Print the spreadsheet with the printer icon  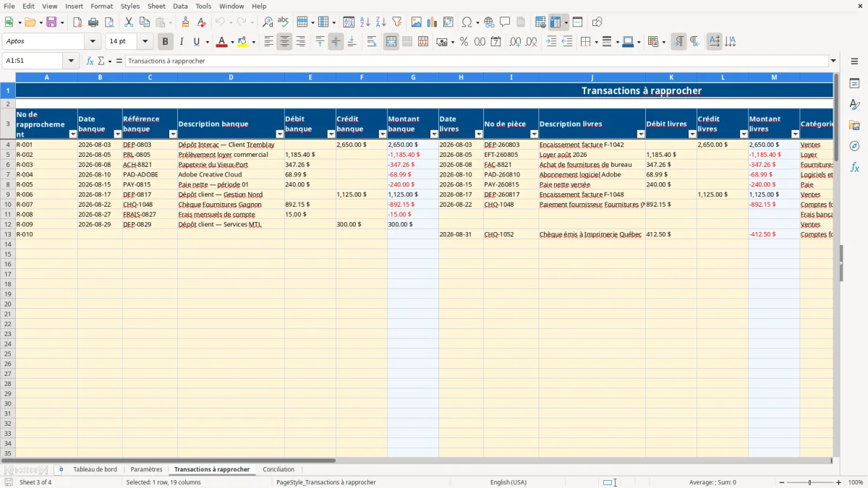tap(93, 22)
